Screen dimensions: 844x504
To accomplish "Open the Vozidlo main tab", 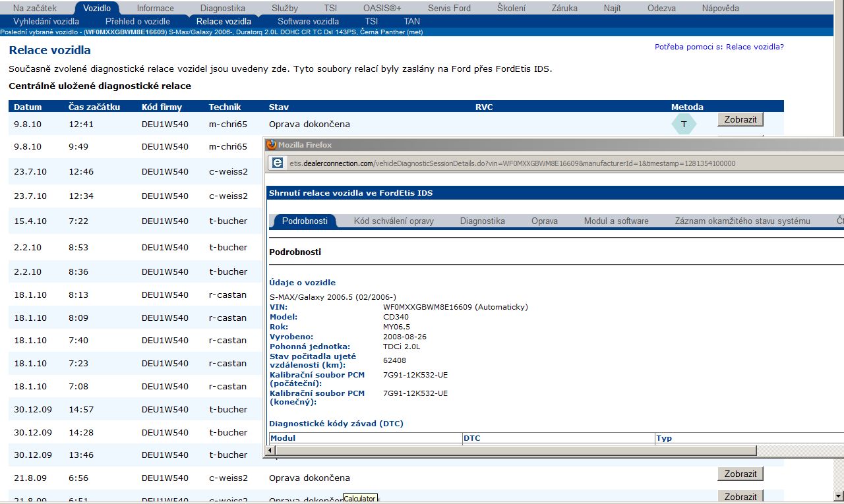I will [97, 8].
